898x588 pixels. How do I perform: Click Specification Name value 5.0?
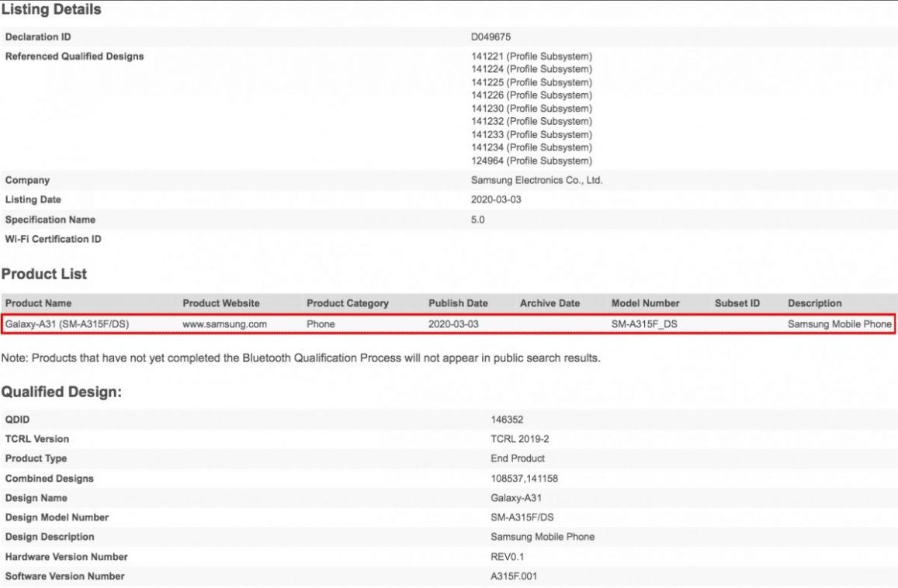point(477,220)
